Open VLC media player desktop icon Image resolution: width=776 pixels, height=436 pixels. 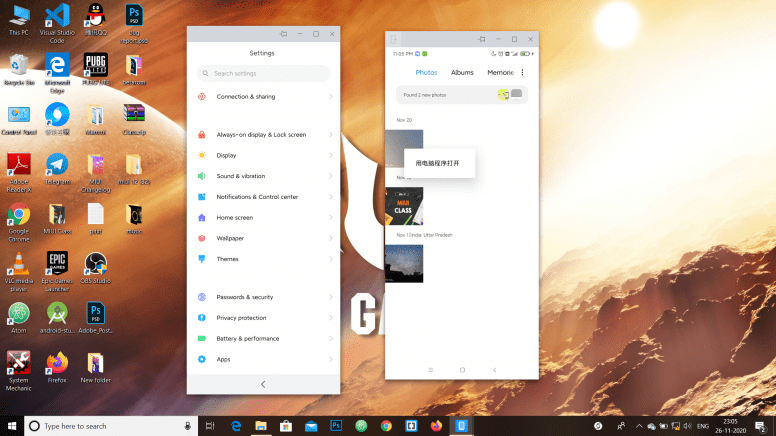(19, 272)
